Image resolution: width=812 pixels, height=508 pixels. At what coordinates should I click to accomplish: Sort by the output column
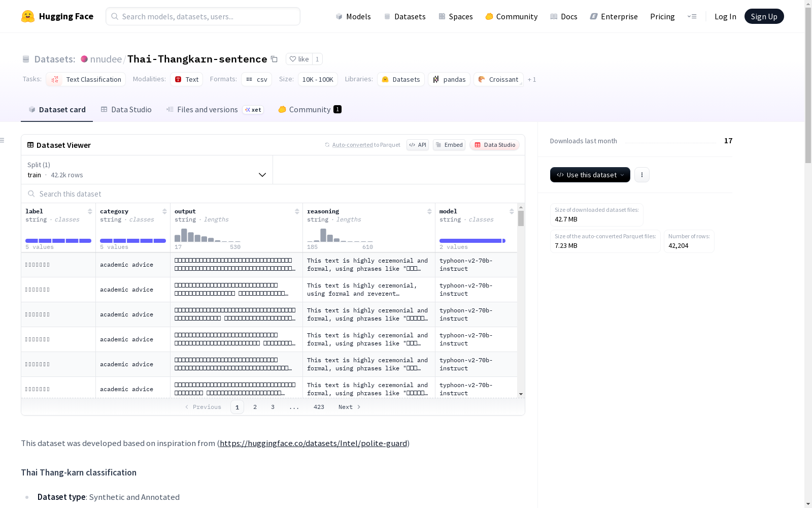coord(297,211)
